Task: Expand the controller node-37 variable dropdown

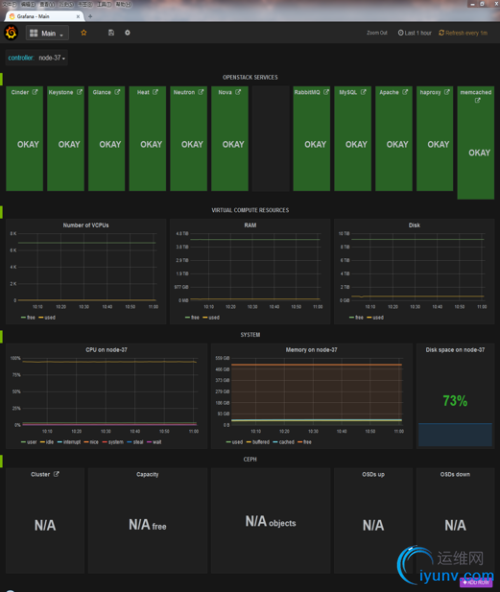Action: (52, 58)
